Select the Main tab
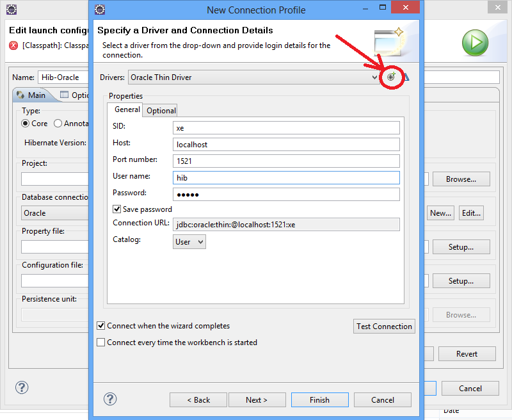 pyautogui.click(x=34, y=94)
